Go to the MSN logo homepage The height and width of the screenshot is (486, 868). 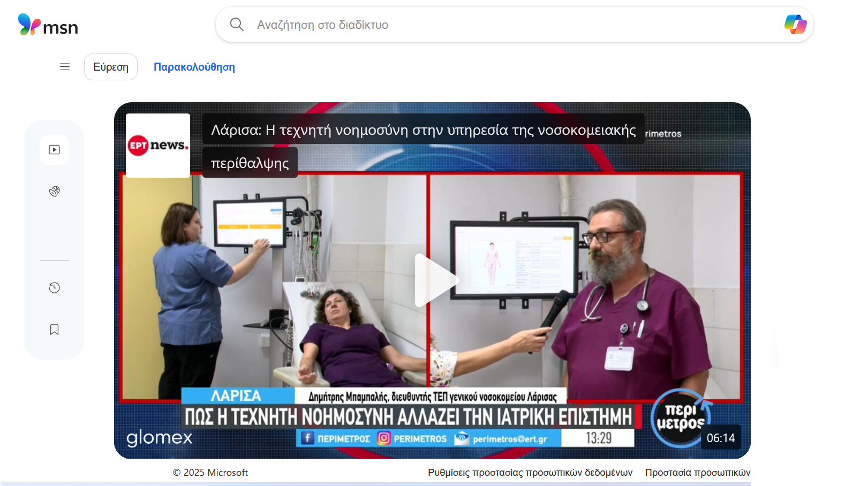click(48, 25)
